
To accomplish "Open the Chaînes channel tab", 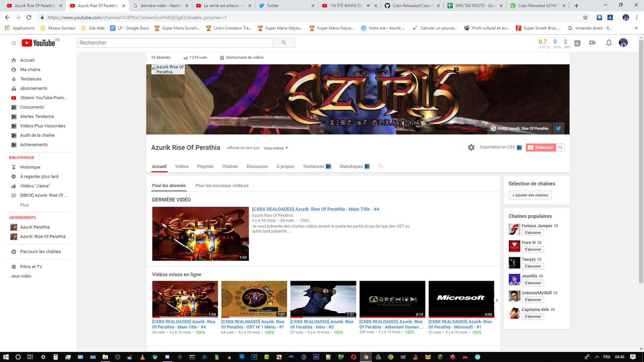I will pos(230,166).
